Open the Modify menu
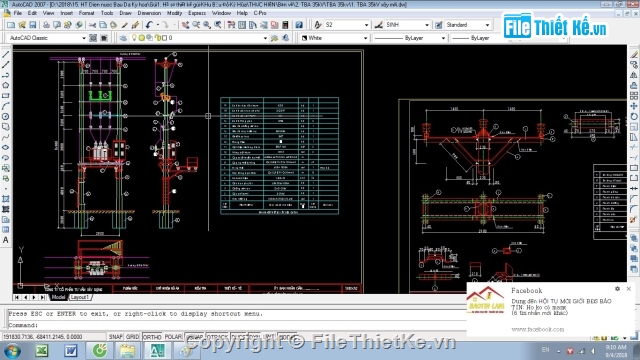Image resolution: width=640 pixels, height=360 pixels. click(174, 13)
